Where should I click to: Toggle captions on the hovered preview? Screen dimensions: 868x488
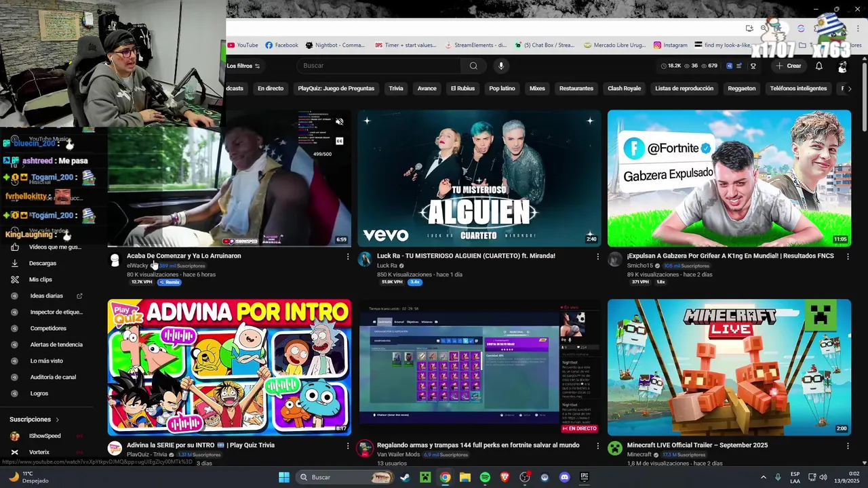pyautogui.click(x=339, y=141)
